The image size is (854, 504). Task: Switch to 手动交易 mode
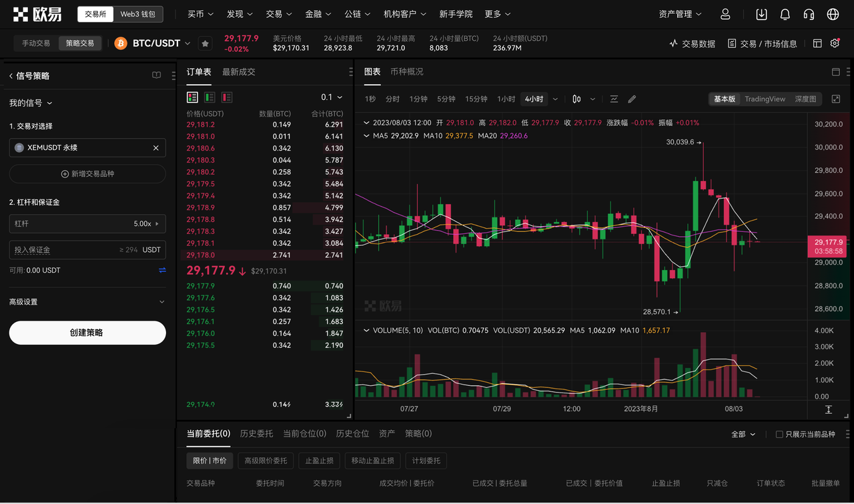(x=35, y=43)
